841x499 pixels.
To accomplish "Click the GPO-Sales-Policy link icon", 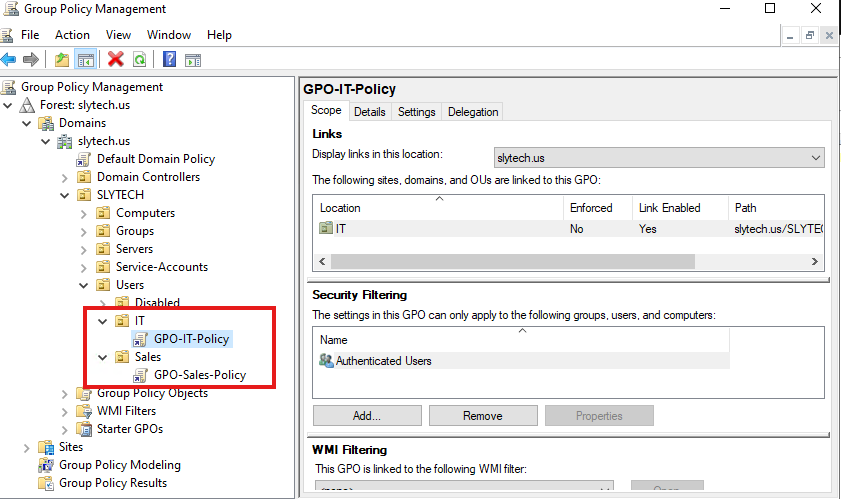I will pos(141,375).
